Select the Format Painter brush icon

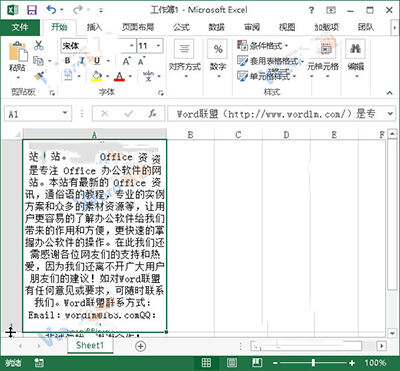tap(39, 76)
